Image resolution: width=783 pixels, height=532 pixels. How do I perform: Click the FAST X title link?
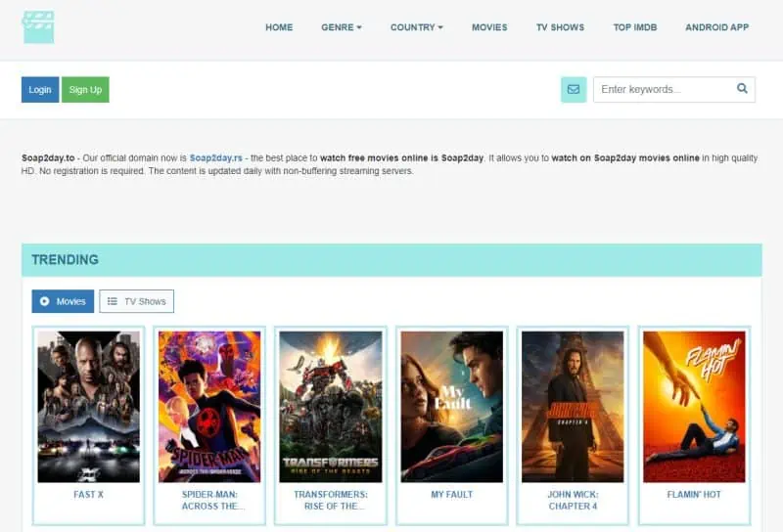tap(88, 495)
